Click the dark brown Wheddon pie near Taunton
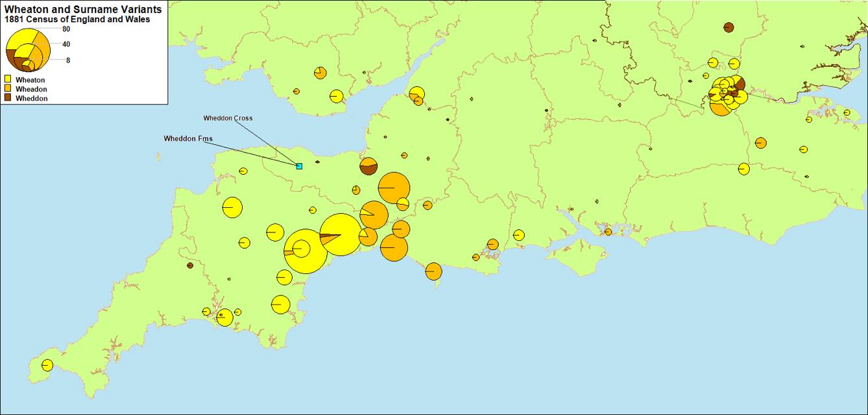Viewport: 868px width, 415px height. (367, 166)
